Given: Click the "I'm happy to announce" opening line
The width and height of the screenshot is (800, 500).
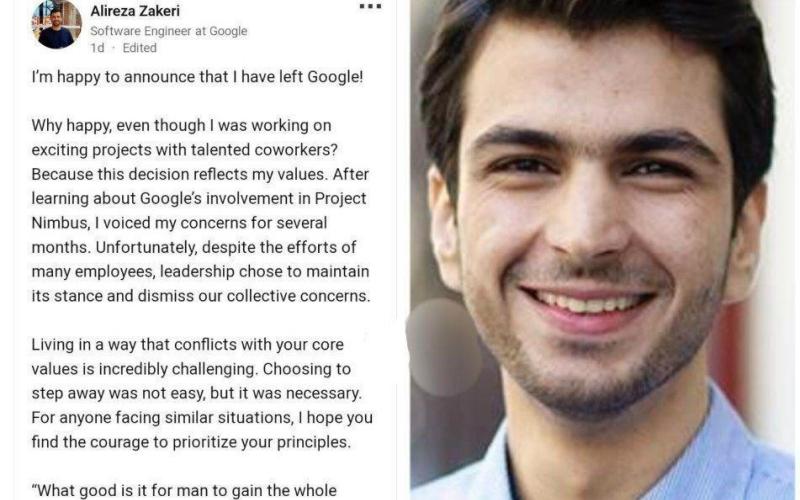Looking at the screenshot, I should pyautogui.click(x=196, y=77).
